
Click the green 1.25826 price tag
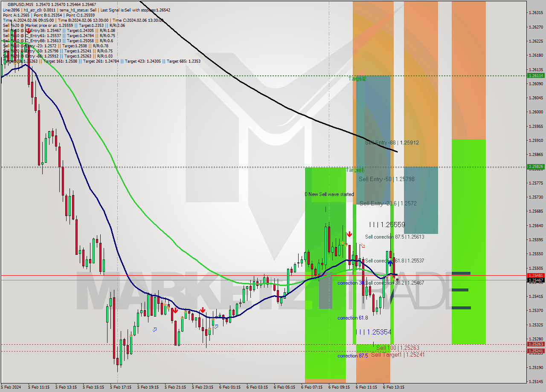536,167
